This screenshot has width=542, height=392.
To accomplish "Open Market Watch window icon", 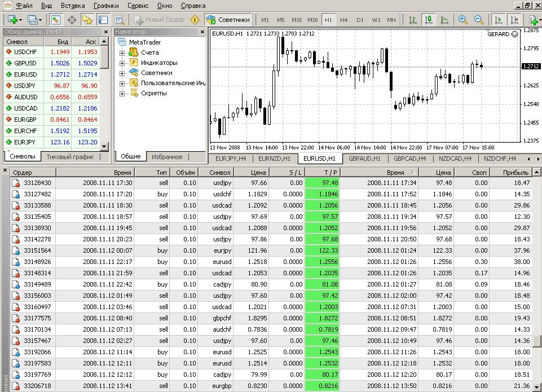I will [56, 20].
